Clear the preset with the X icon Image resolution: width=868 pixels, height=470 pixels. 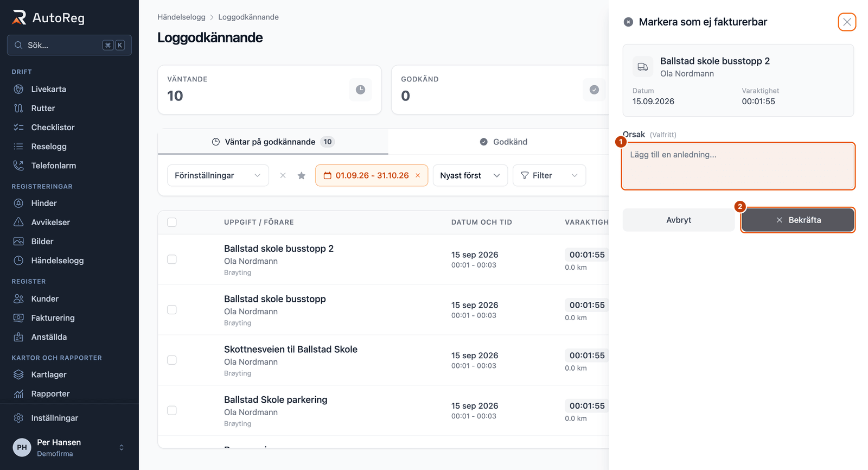tap(283, 175)
